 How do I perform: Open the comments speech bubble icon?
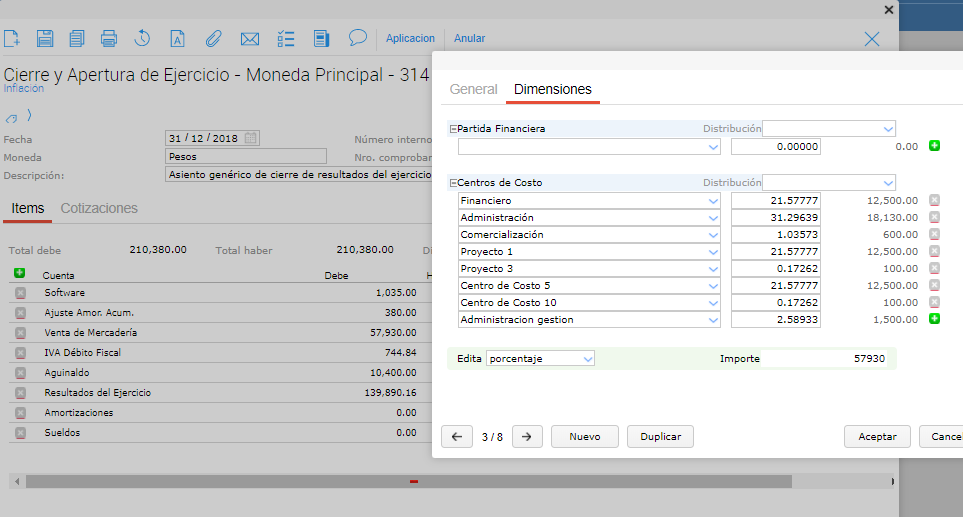tap(357, 38)
